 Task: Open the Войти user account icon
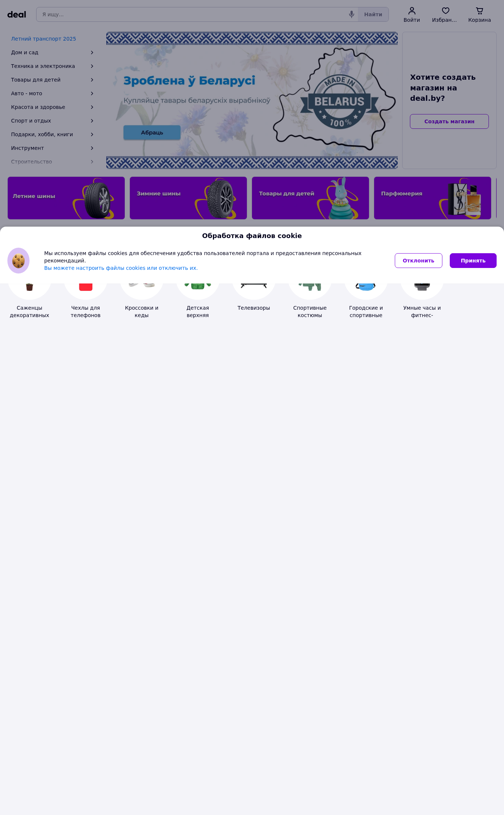coord(412,11)
